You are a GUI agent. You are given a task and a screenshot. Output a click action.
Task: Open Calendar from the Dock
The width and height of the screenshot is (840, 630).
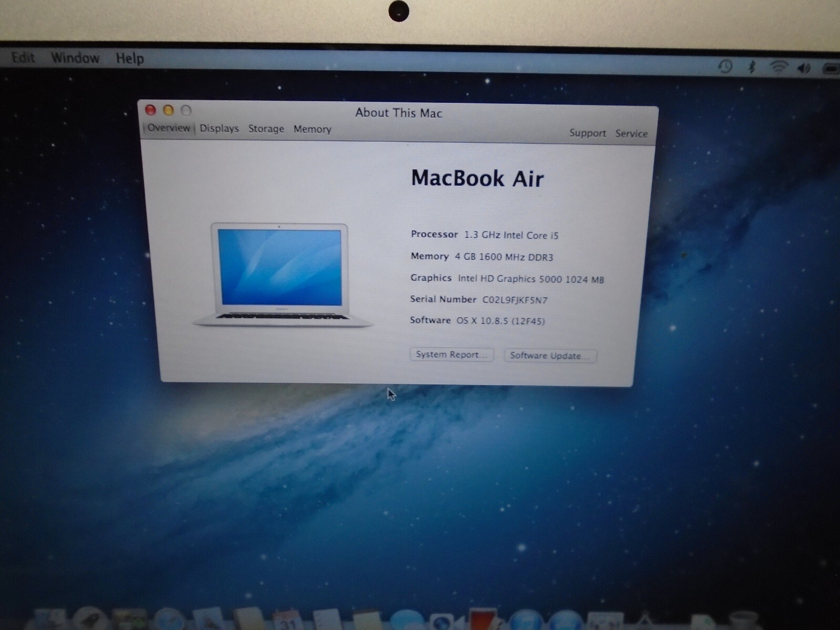pyautogui.click(x=287, y=619)
